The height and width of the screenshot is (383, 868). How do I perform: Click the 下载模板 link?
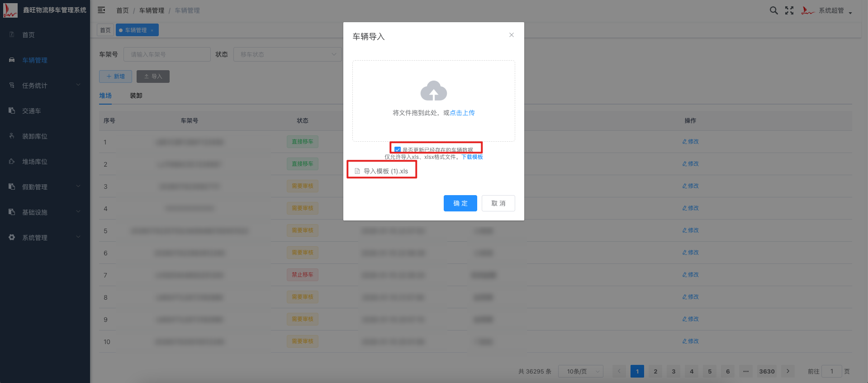[x=472, y=157]
